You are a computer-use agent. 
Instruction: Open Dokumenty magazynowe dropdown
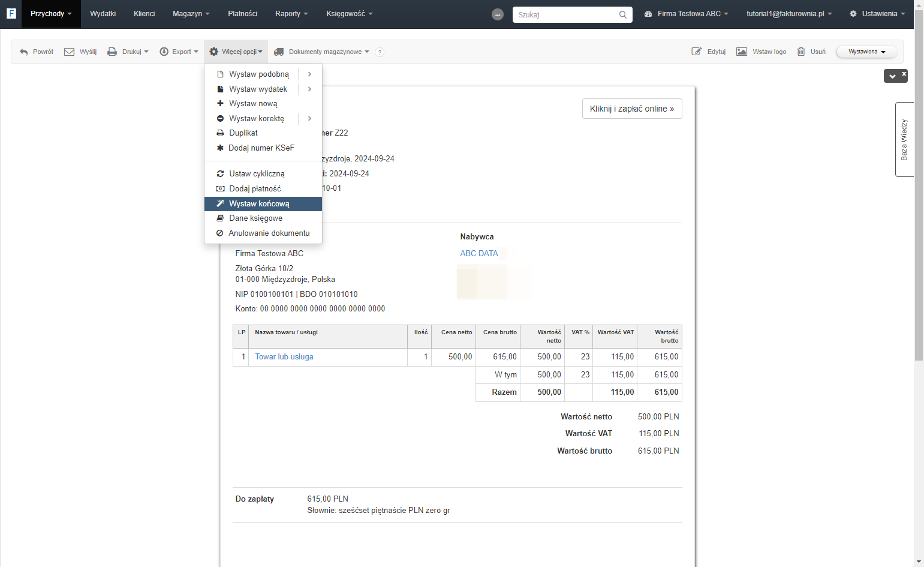(321, 52)
